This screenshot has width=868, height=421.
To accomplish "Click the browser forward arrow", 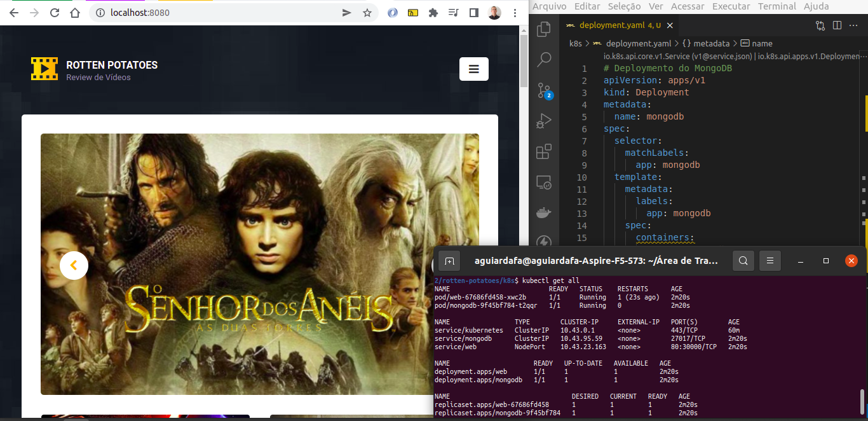I will click(x=34, y=13).
